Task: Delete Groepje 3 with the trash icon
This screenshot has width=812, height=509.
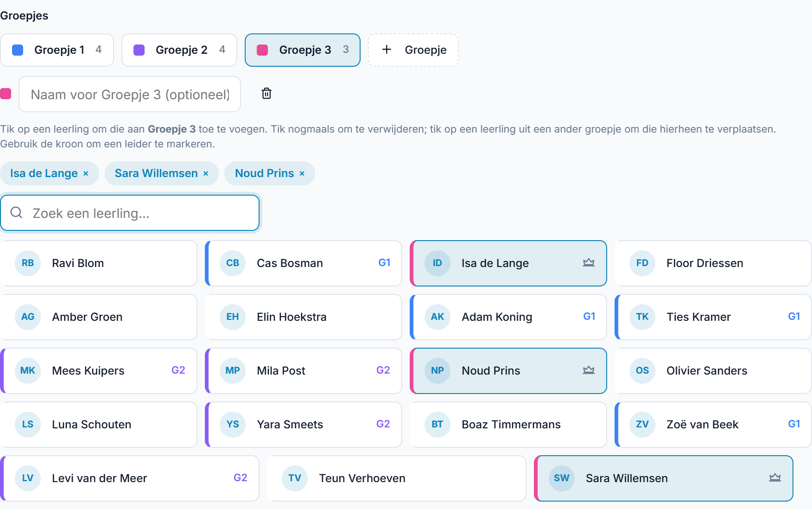Action: pyautogui.click(x=266, y=94)
